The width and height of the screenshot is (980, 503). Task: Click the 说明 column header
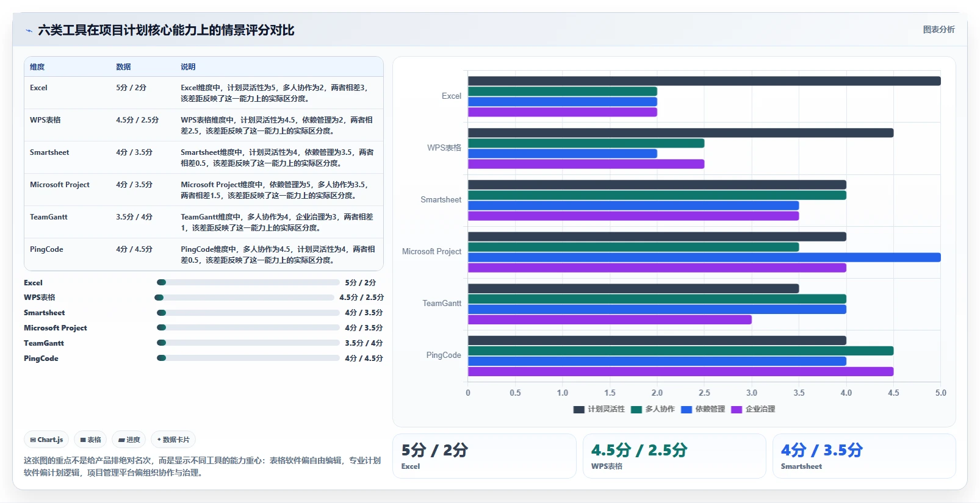click(x=188, y=67)
